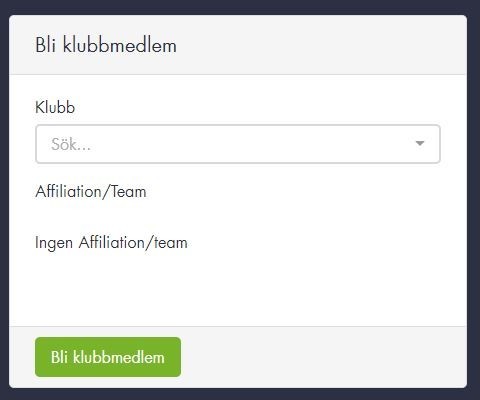Open the Klubb club selector combo box
The height and width of the screenshot is (400, 480).
(238, 144)
